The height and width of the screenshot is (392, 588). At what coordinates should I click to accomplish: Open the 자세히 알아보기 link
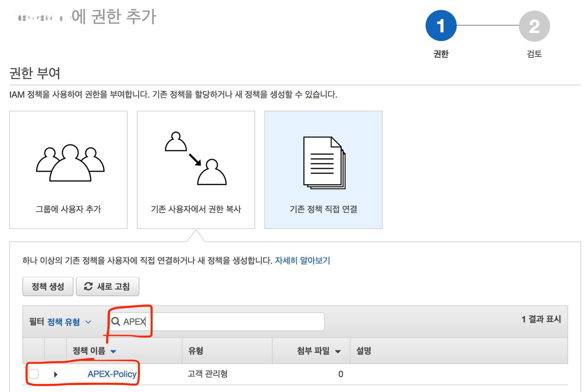[302, 260]
